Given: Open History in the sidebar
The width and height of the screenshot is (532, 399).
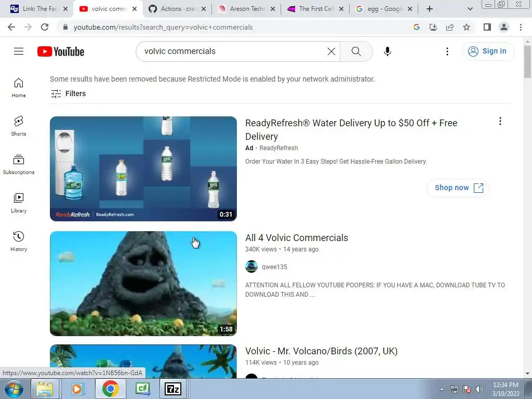Looking at the screenshot, I should click(19, 241).
